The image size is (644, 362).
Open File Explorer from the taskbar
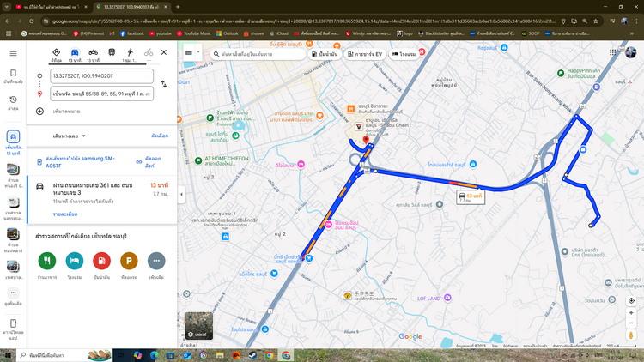click(220, 355)
